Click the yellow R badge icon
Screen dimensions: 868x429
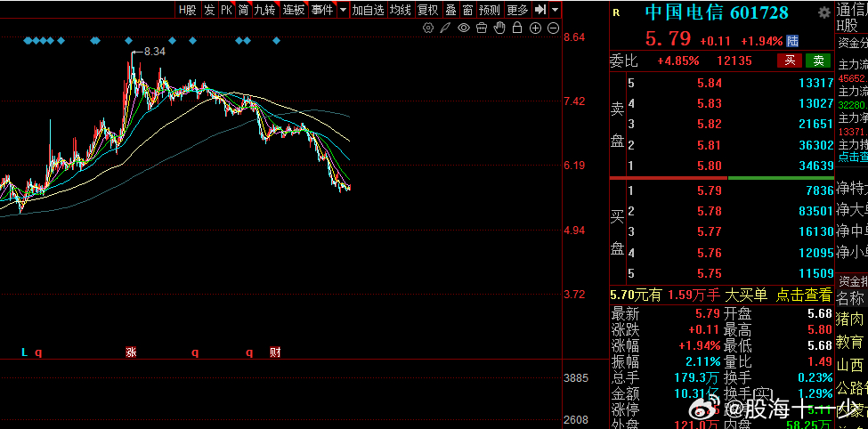617,13
